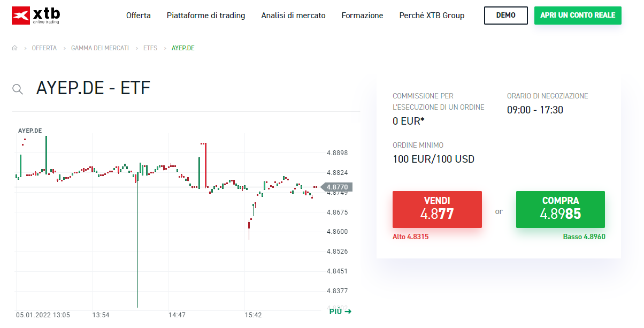Click the 4.8898 price axis label
This screenshot has width=644, height=328.
tap(337, 153)
